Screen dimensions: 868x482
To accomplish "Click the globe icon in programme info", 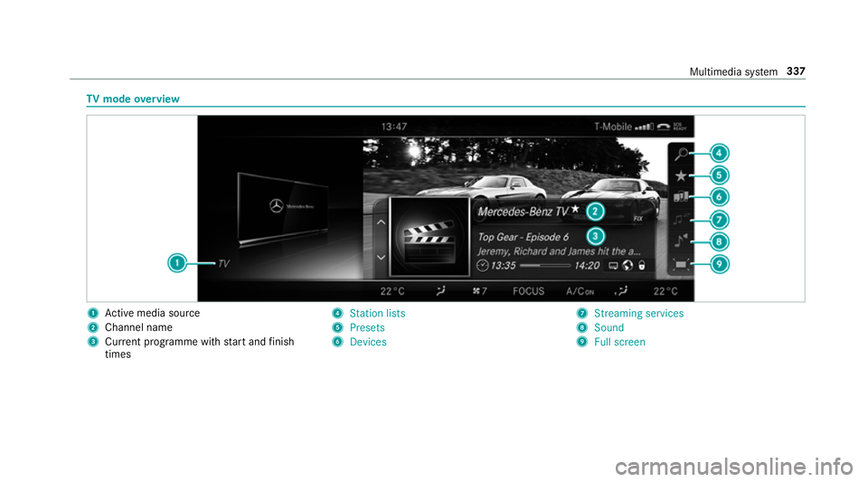I will 627,266.
